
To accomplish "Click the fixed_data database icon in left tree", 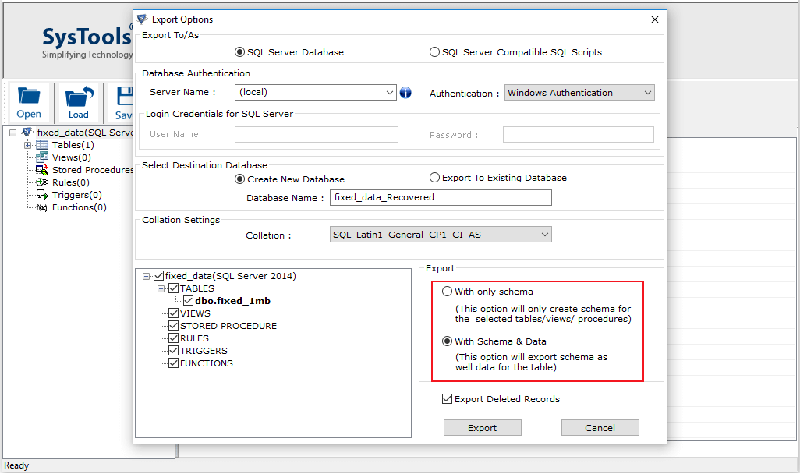I will [28, 132].
